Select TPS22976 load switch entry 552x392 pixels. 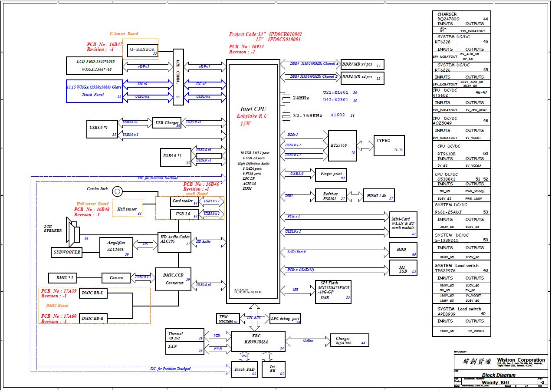tap(445, 270)
